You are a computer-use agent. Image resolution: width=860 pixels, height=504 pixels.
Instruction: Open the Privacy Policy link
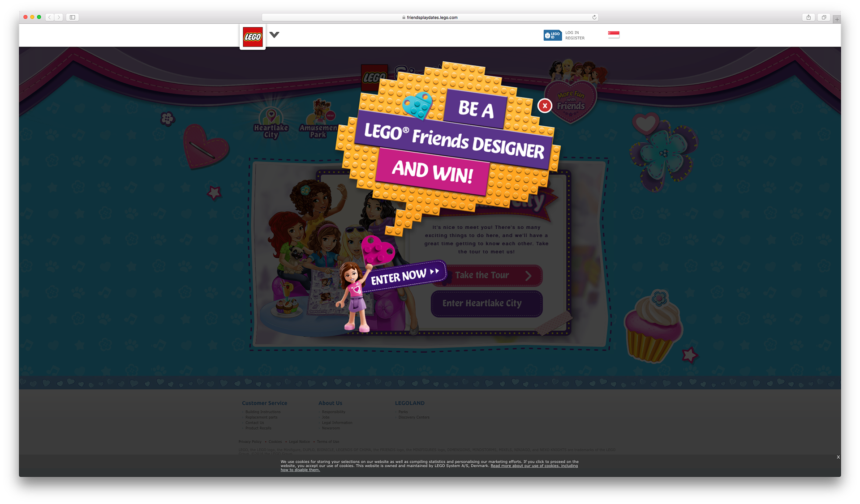250,442
